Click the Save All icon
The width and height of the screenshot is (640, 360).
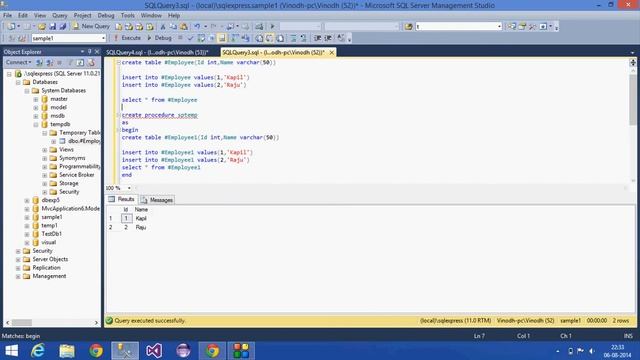point(62,26)
